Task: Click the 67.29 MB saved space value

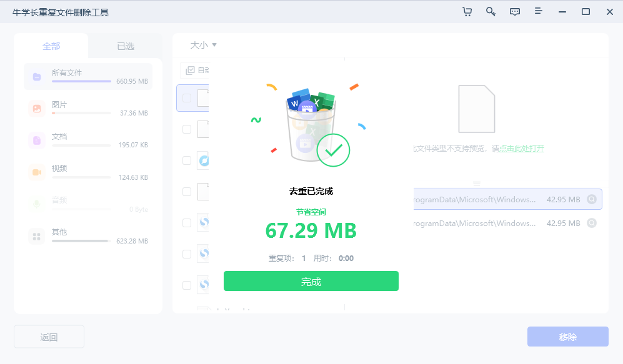Action: (x=311, y=230)
